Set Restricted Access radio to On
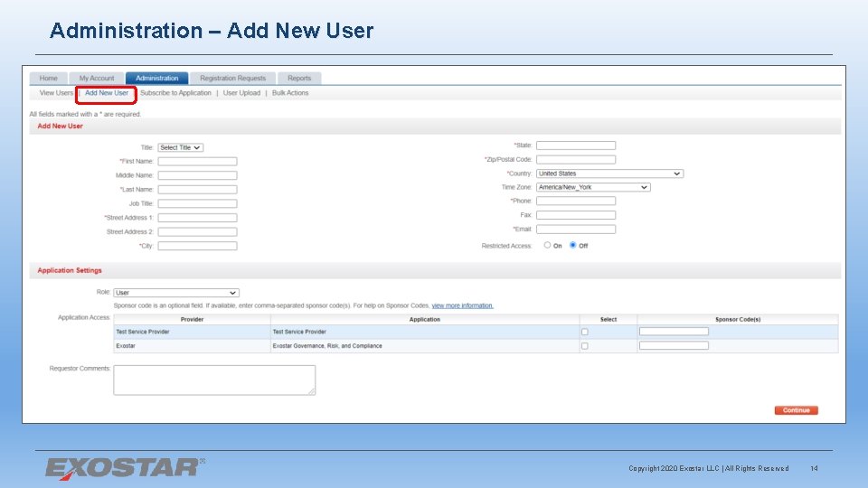Screen dimensions: 868x488 click(547, 245)
